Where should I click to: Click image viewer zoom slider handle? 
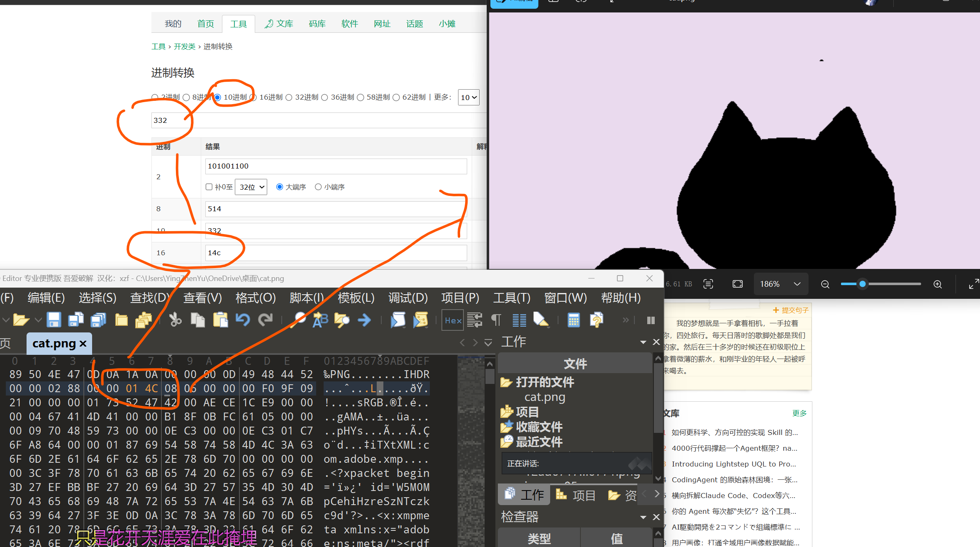(863, 284)
